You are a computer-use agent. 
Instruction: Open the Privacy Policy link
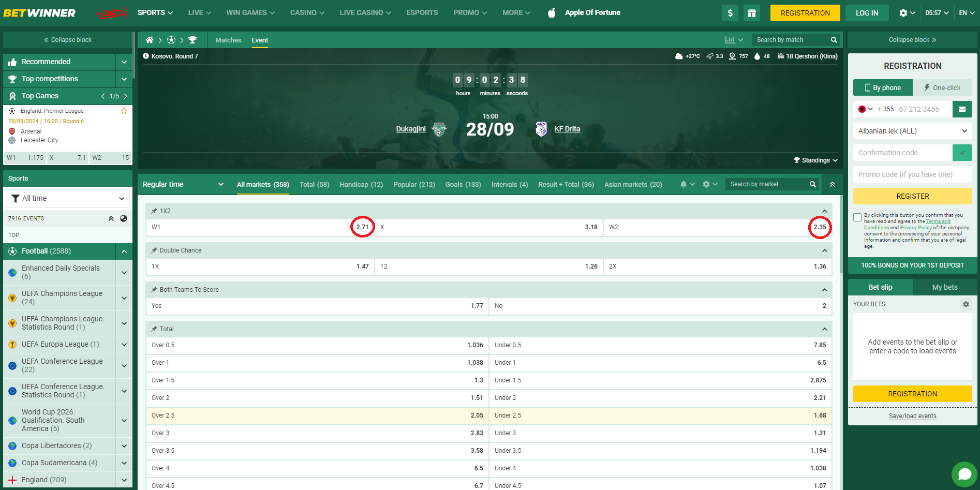916,228
